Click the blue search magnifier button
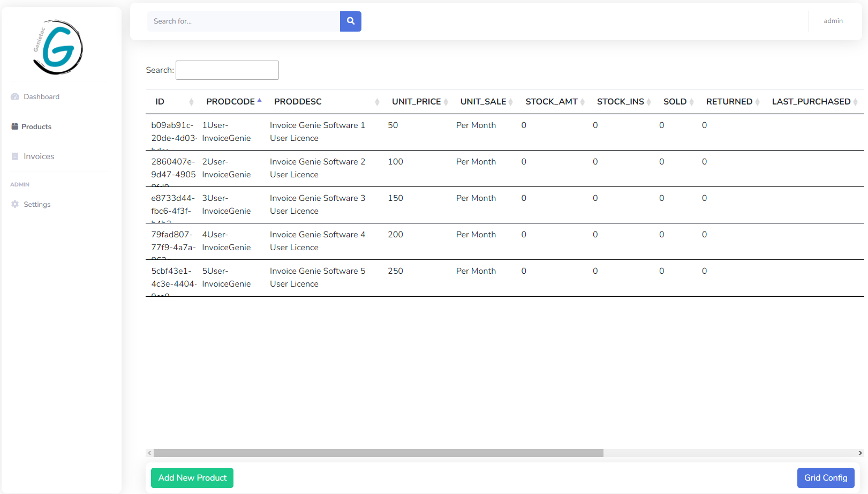The width and height of the screenshot is (868, 494). (x=351, y=21)
